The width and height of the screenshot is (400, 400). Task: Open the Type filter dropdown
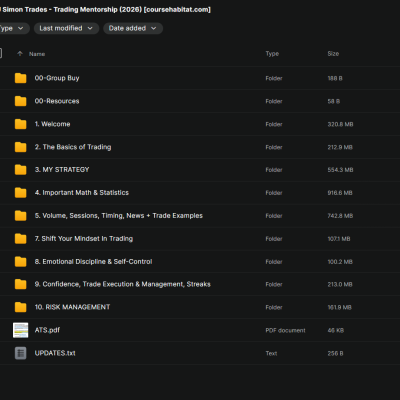(13, 28)
